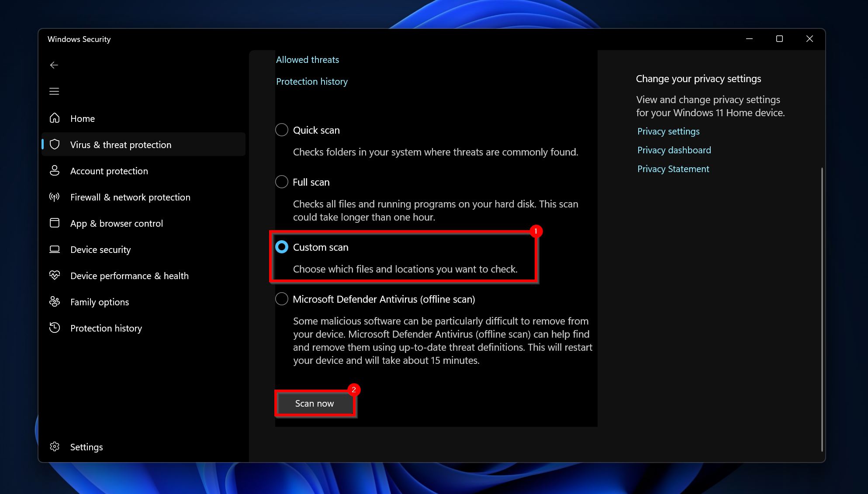The height and width of the screenshot is (494, 868).
Task: Click the Scan now button
Action: 315,404
